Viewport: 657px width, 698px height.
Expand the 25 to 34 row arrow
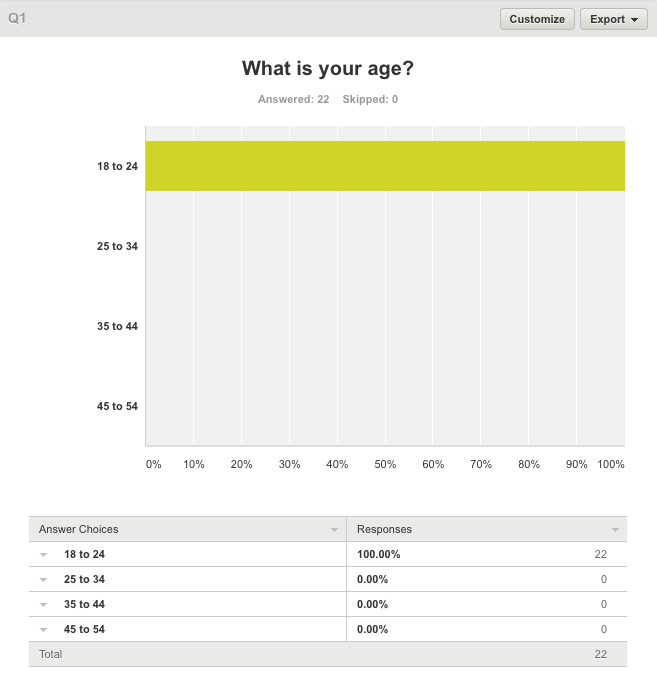(44, 579)
